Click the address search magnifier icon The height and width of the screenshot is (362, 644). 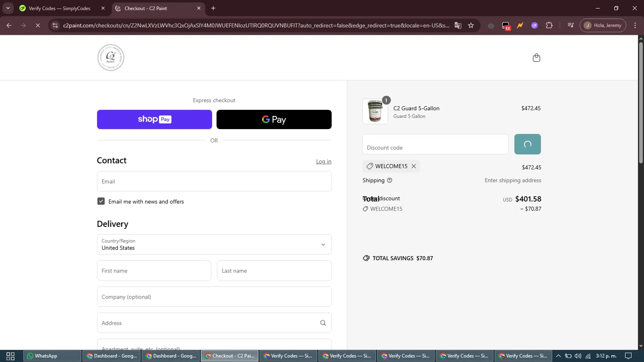coord(323,323)
